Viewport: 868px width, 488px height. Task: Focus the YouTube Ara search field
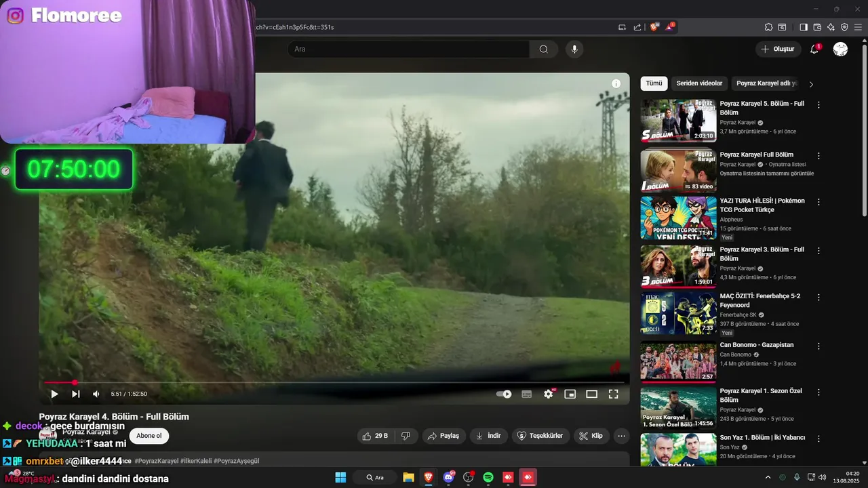pyautogui.click(x=409, y=49)
